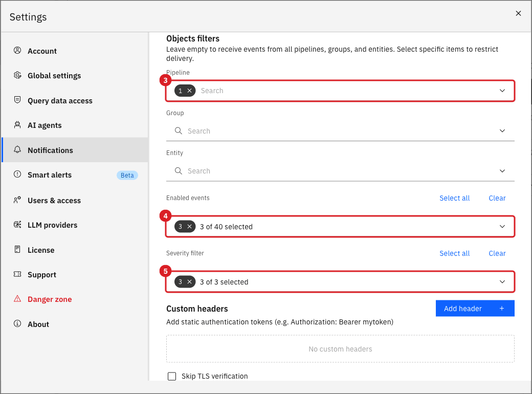The width and height of the screenshot is (532, 394).
Task: Click the 'No custom headers' placeholder text
Action: pos(340,349)
